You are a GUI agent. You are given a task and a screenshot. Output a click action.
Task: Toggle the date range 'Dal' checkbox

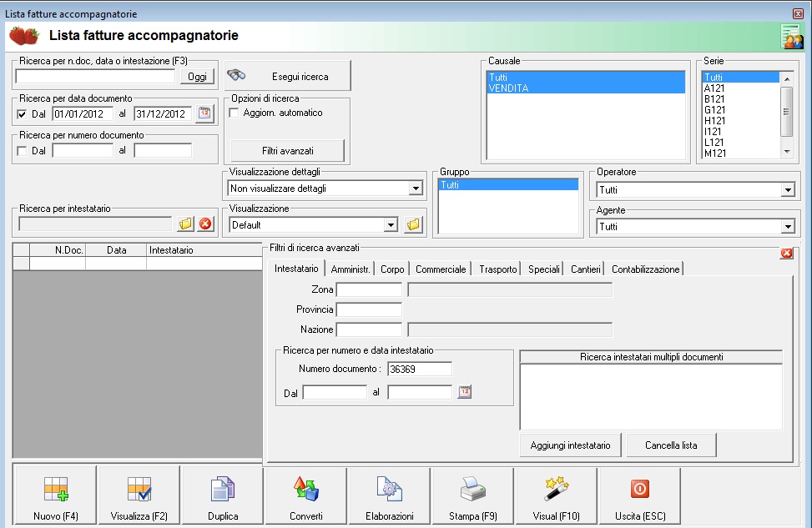(x=23, y=114)
